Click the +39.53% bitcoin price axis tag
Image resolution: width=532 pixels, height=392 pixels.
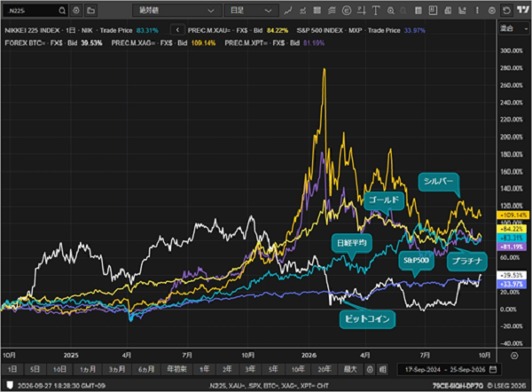[512, 275]
